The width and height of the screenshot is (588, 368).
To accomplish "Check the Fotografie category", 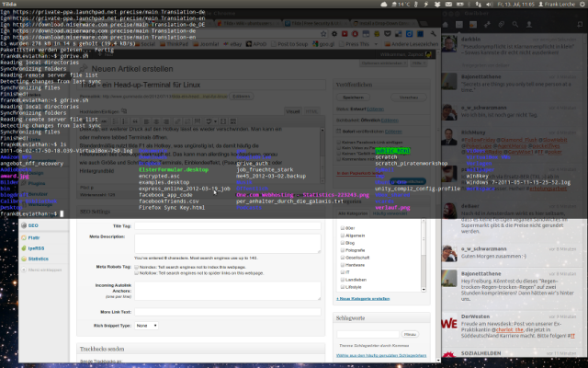I will [342, 250].
